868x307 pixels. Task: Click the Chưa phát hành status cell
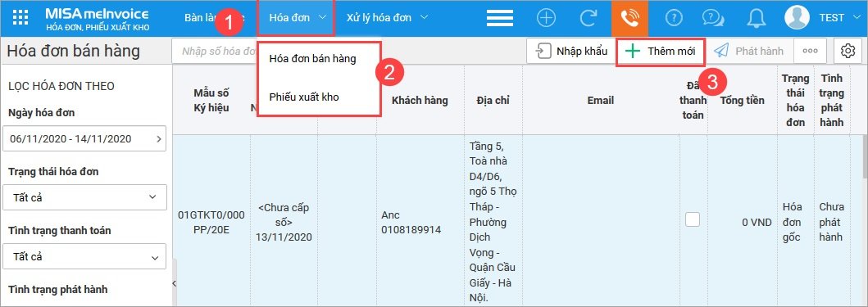[x=832, y=223]
